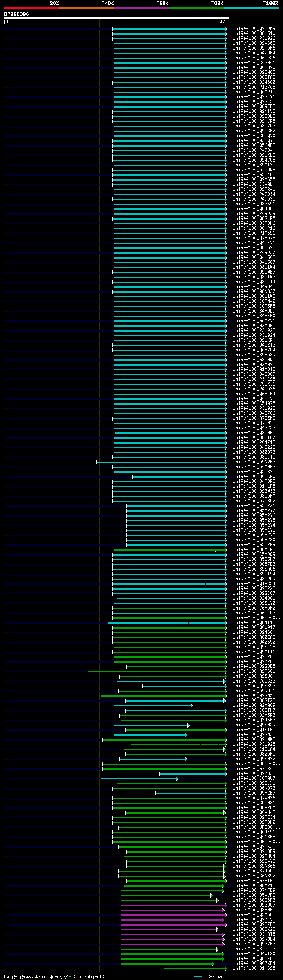The height and width of the screenshot is (980, 283).
Task: Select the UniRef100_Q6SJP5 label
Action: (254, 219)
